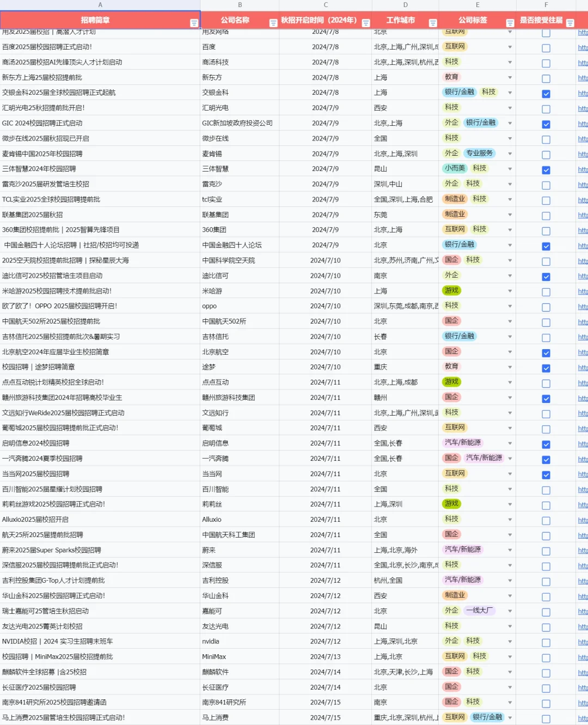Open filter icon on 秋招开启时间 header
The height and width of the screenshot is (725, 588).
tap(366, 23)
